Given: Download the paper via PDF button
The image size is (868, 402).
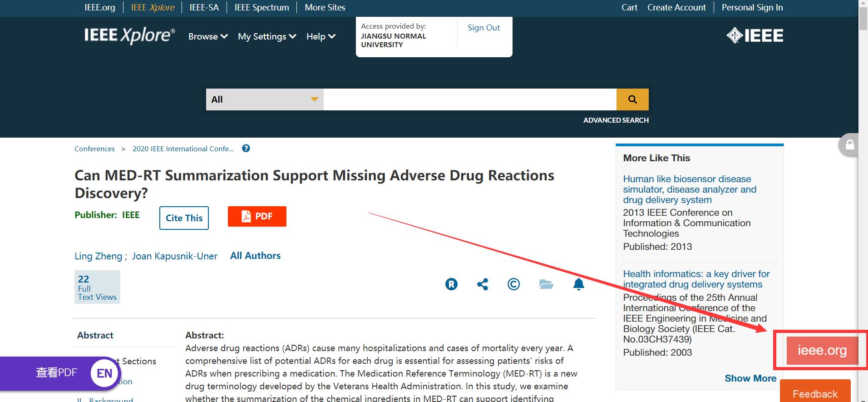Looking at the screenshot, I should [x=257, y=216].
